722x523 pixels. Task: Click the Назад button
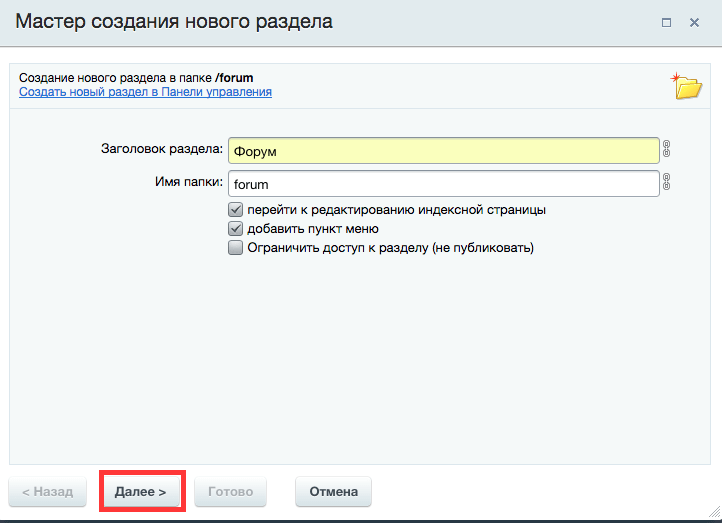click(x=47, y=492)
